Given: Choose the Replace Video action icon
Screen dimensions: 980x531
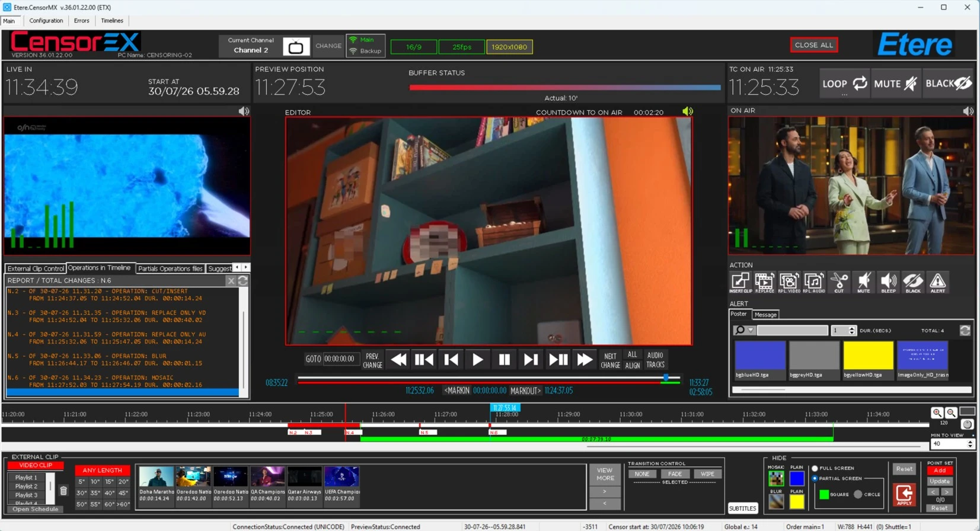Looking at the screenshot, I should (789, 282).
